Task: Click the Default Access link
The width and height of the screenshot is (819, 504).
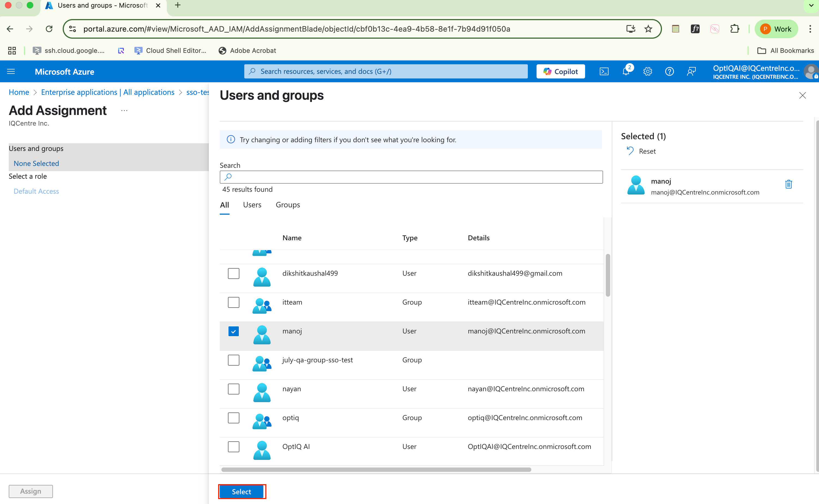Action: [x=36, y=191]
